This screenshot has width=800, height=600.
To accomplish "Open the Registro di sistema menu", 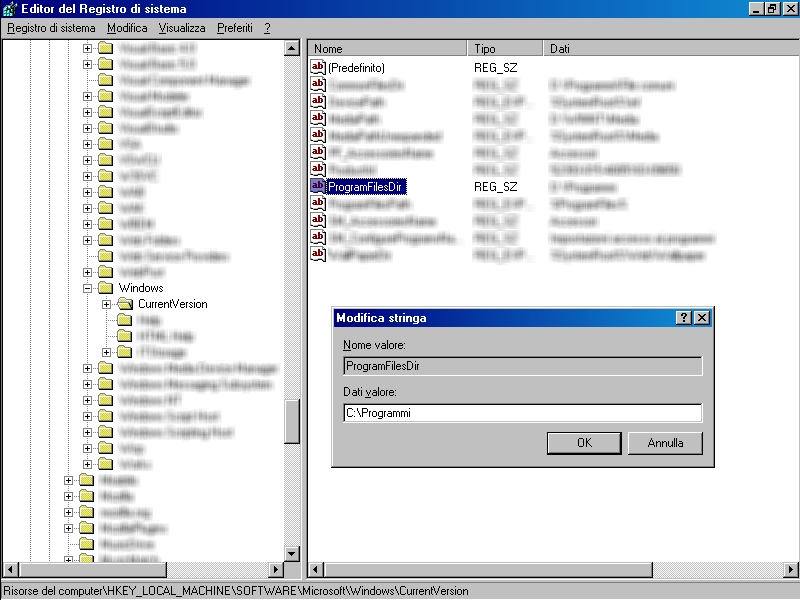I will [51, 28].
